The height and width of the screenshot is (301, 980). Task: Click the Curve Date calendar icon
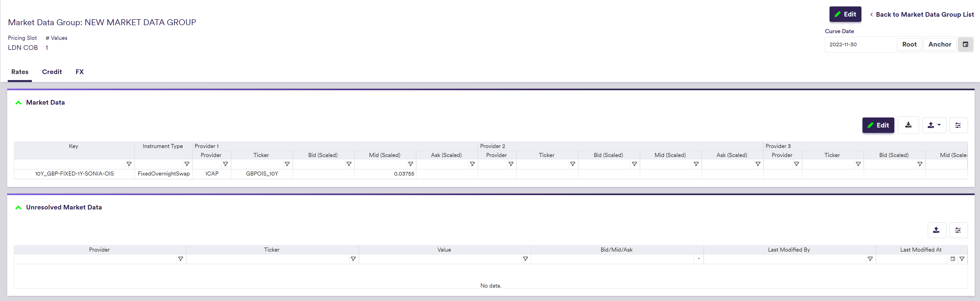click(965, 44)
